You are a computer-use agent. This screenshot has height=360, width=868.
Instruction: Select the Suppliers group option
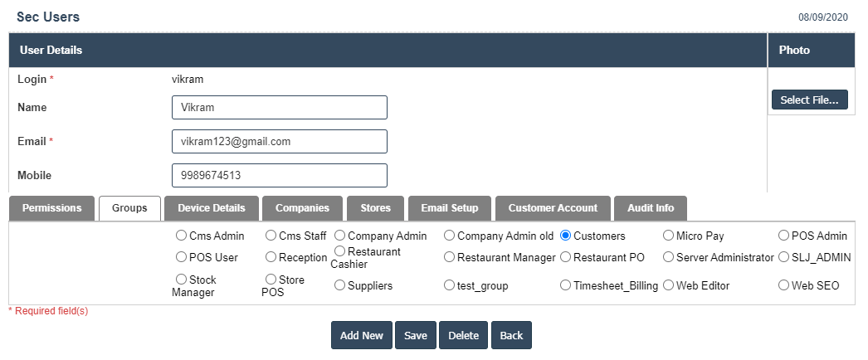340,285
